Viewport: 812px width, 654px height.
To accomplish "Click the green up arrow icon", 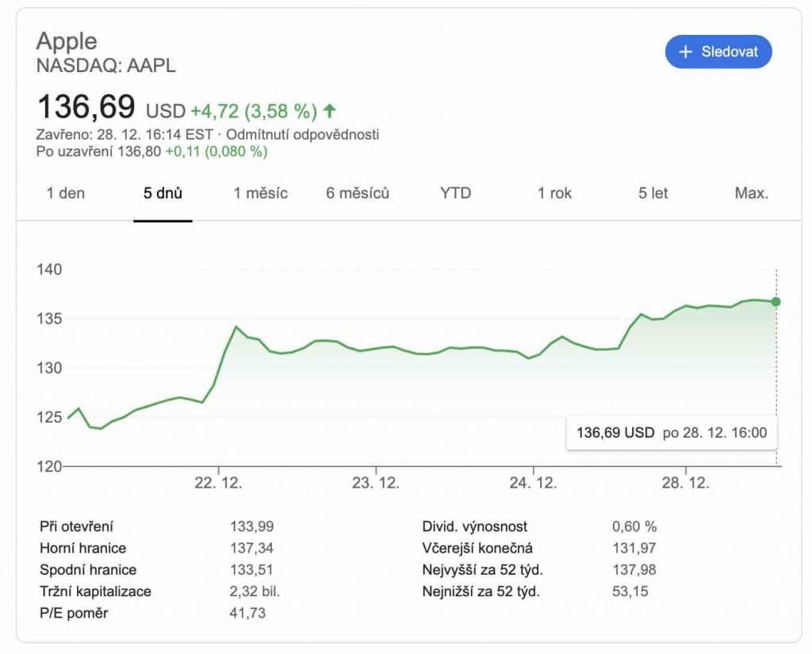I will pos(330,110).
